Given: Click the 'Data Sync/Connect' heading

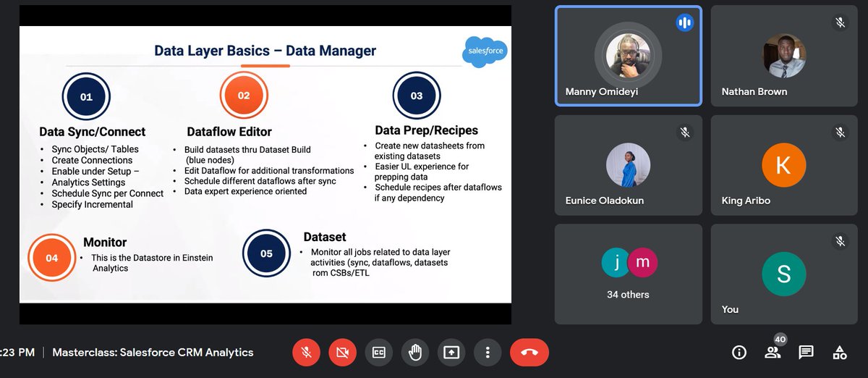Looking at the screenshot, I should pos(93,132).
